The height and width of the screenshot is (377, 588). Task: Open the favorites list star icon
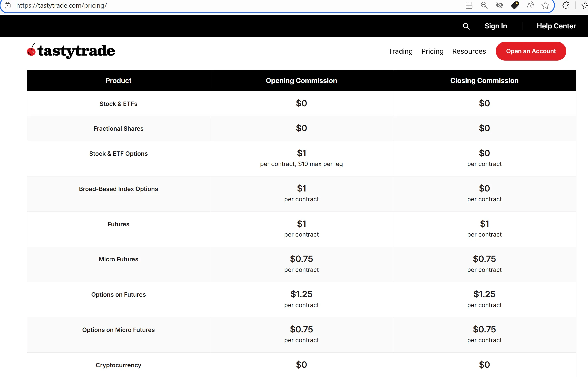click(585, 5)
